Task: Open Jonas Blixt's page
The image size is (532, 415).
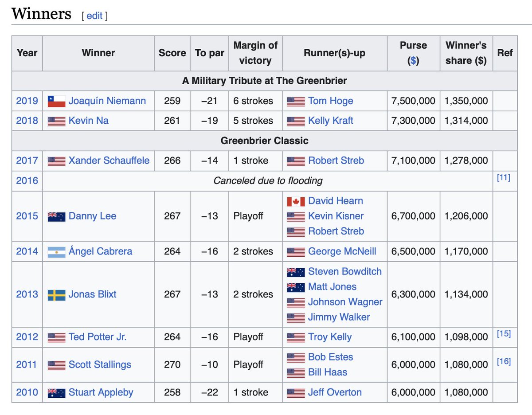Action: point(93,294)
